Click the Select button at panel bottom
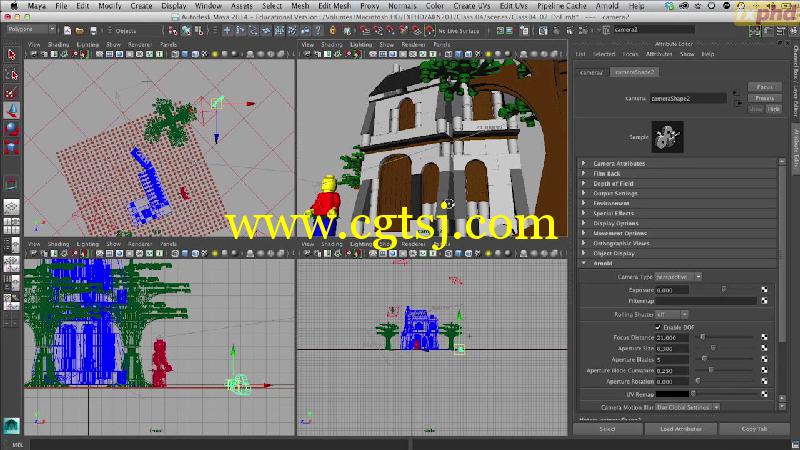 [x=607, y=429]
